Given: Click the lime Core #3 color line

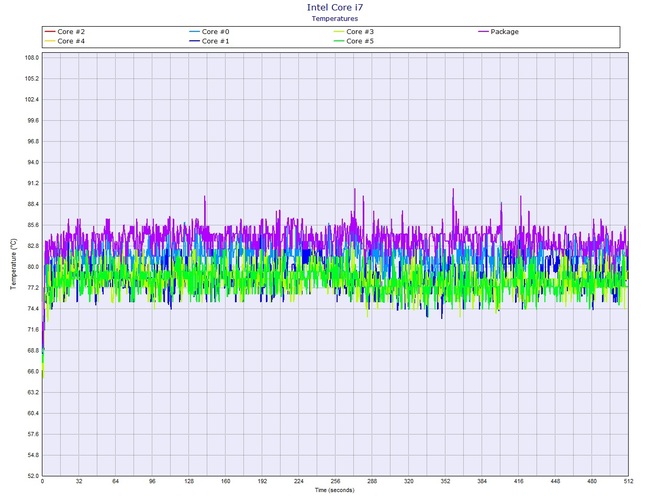Looking at the screenshot, I should coord(339,32).
